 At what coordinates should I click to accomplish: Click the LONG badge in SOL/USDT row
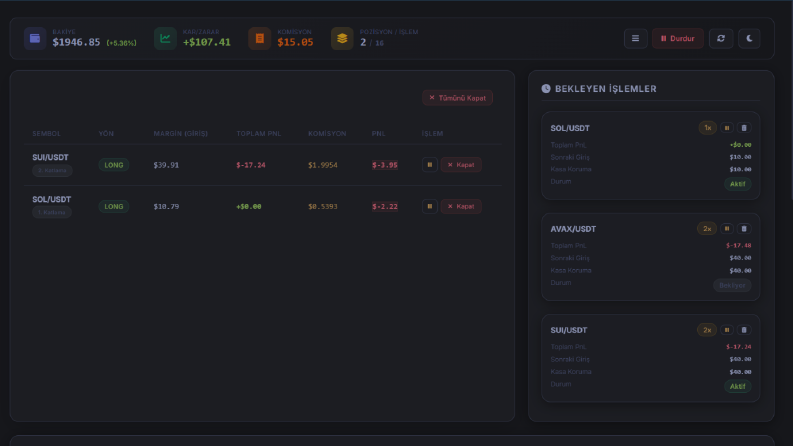114,206
